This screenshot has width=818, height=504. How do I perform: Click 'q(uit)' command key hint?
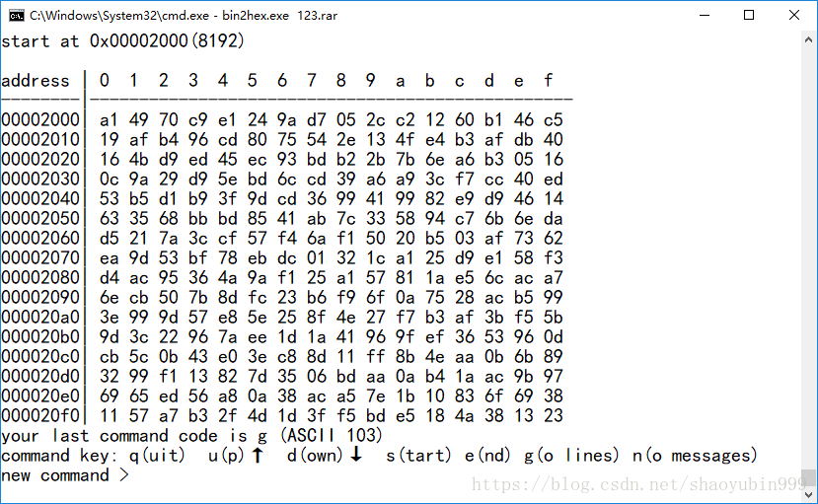(157, 456)
